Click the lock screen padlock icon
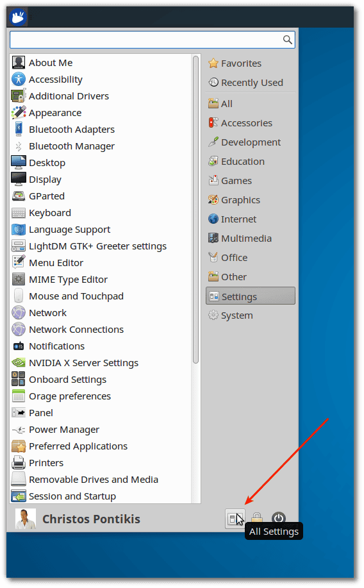Viewport: 364px width, 588px height. click(257, 519)
